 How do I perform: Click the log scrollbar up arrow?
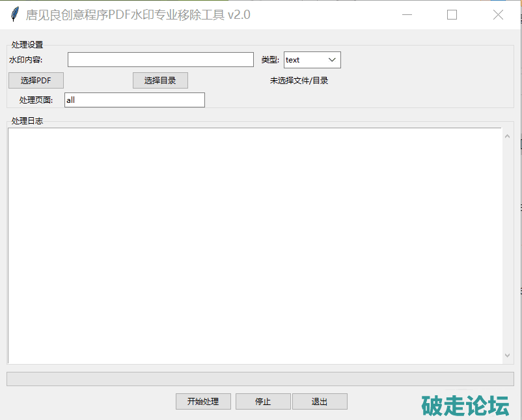point(508,135)
